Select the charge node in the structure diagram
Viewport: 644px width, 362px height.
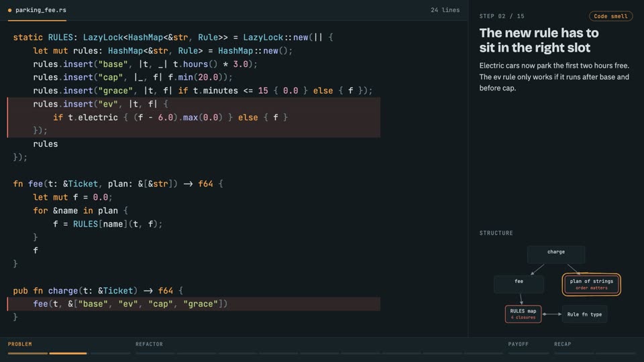pos(555,254)
